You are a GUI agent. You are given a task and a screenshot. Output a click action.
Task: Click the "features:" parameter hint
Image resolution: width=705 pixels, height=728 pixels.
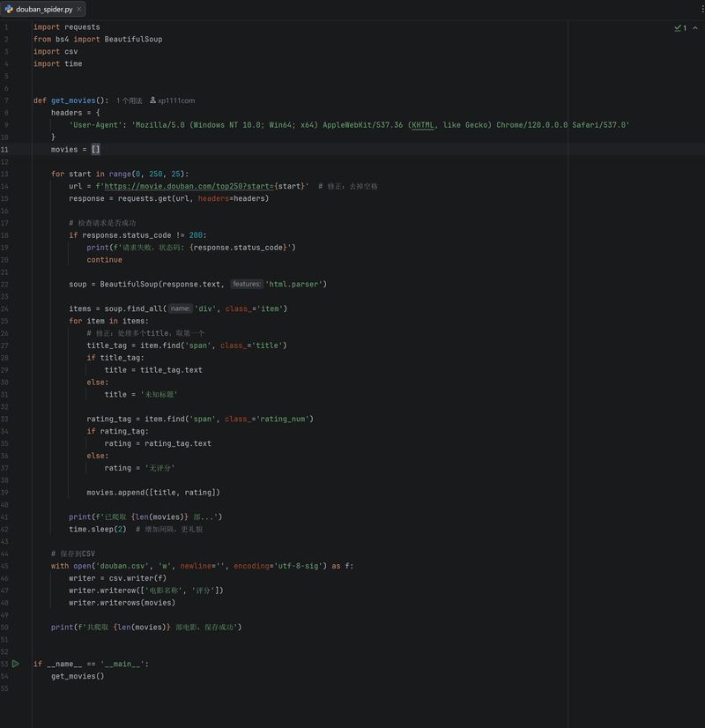246,284
